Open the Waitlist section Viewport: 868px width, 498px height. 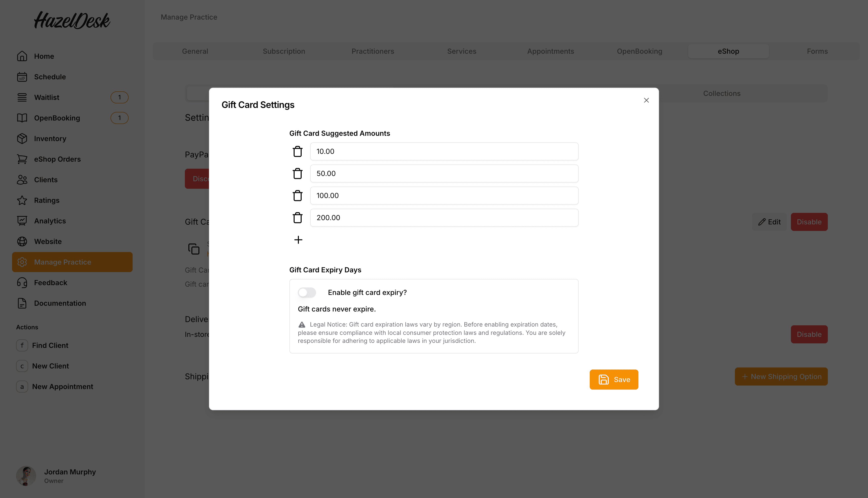click(x=46, y=97)
